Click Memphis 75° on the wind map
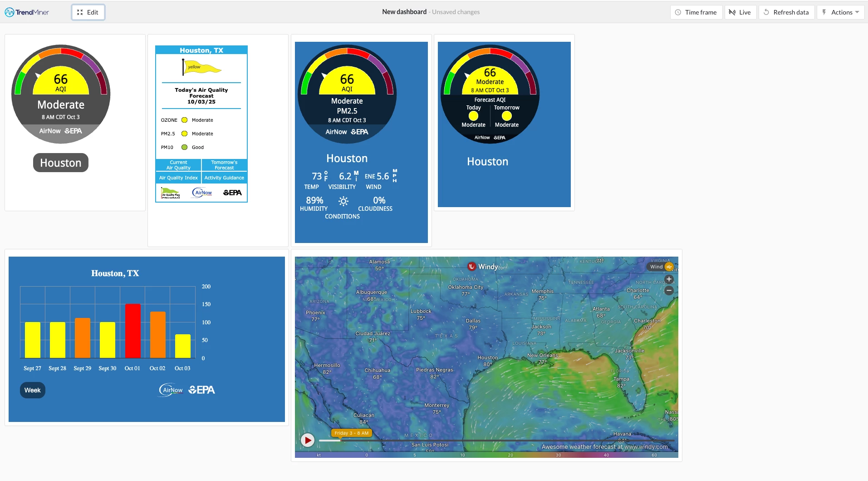The width and height of the screenshot is (868, 481). coord(543,295)
